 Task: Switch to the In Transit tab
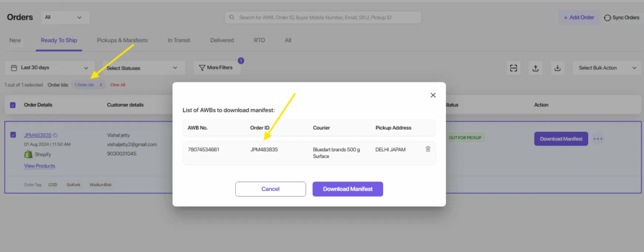pyautogui.click(x=179, y=40)
